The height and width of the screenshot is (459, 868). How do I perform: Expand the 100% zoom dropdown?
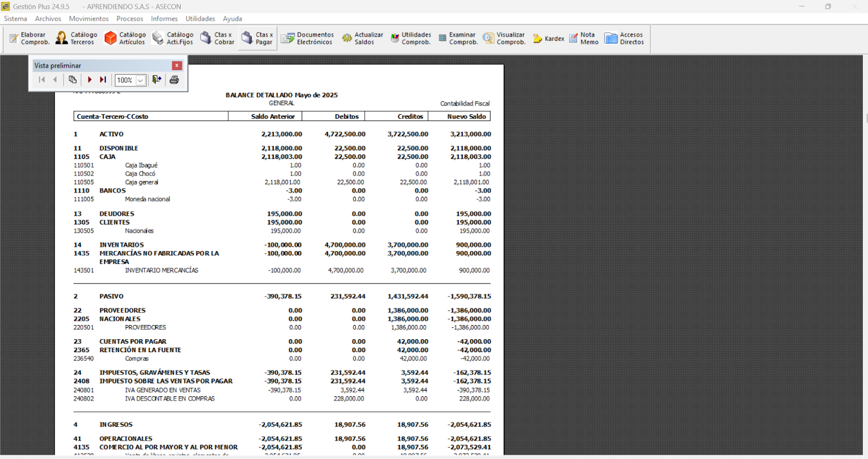click(x=141, y=81)
